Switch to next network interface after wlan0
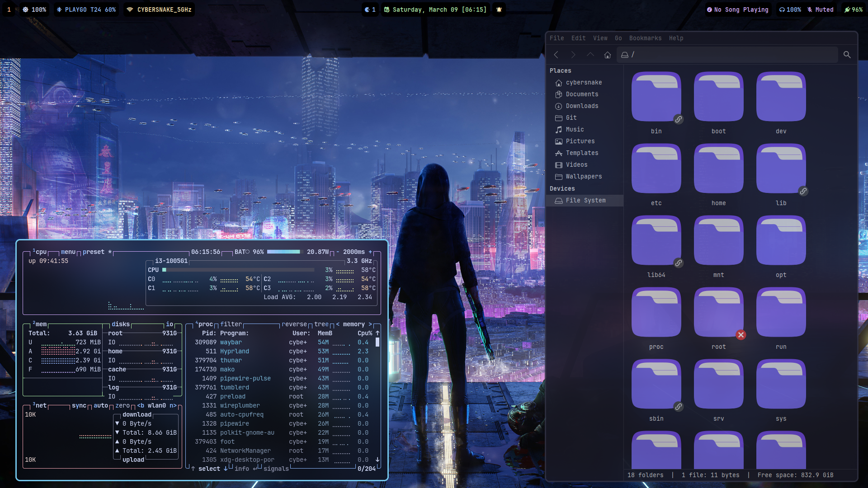The width and height of the screenshot is (868, 488). pos(173,405)
